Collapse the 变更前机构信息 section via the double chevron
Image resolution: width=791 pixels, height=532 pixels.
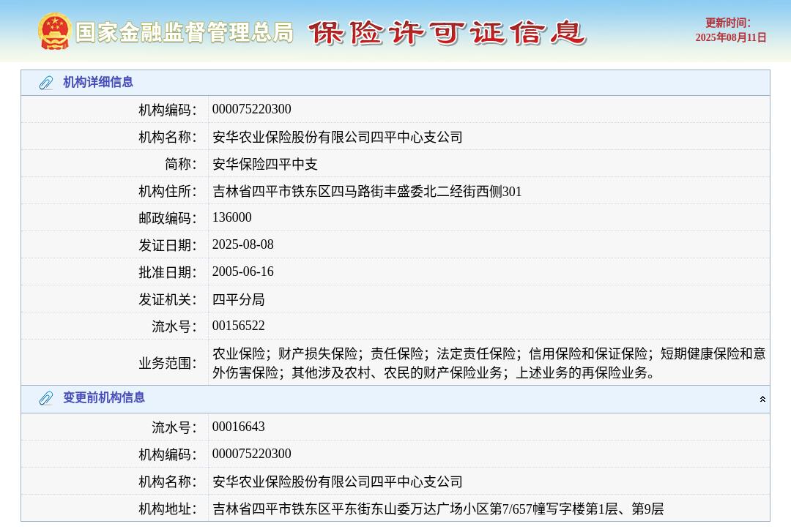tap(762, 399)
